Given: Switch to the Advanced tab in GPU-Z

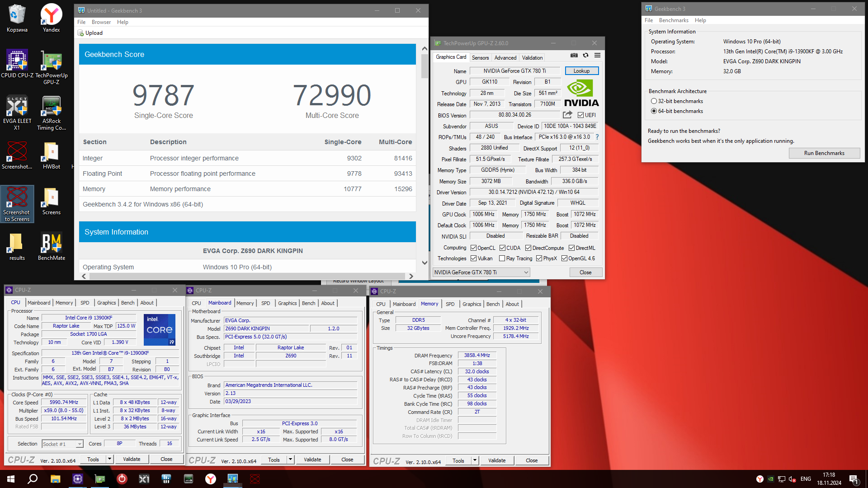Looking at the screenshot, I should pyautogui.click(x=505, y=58).
